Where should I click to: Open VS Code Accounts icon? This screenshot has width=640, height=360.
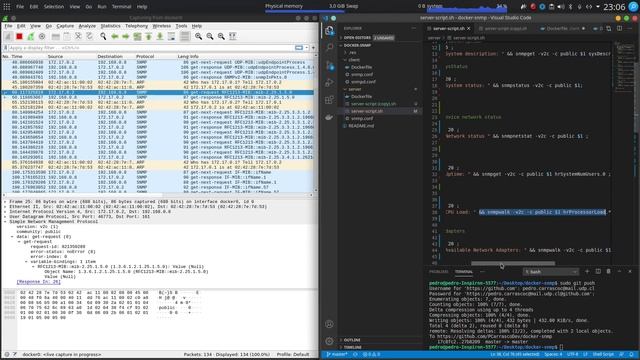[329, 324]
